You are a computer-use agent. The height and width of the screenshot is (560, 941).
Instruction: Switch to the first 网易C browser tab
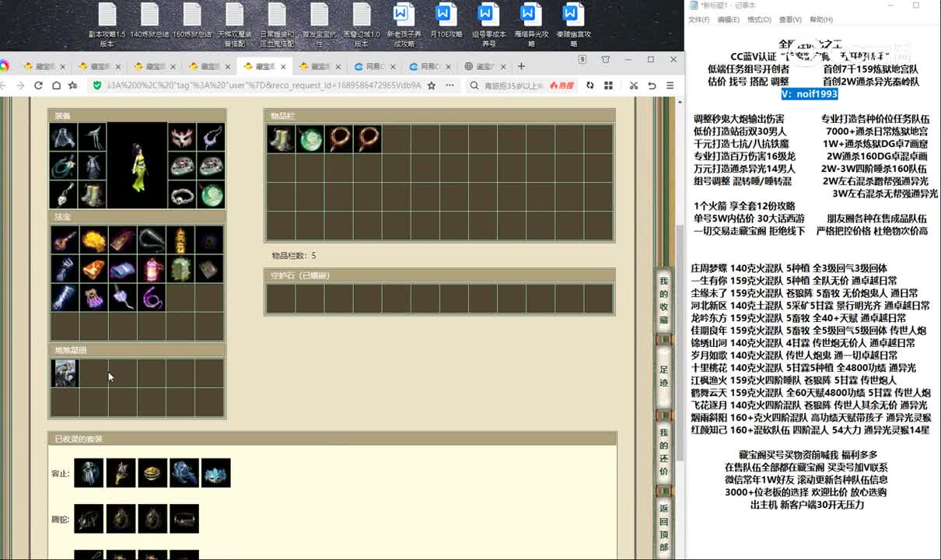376,67
